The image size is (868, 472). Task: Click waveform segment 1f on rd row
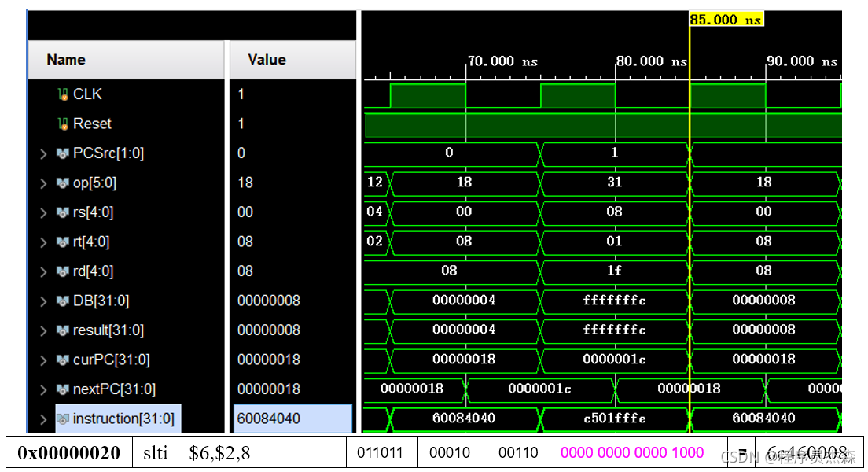click(615, 271)
